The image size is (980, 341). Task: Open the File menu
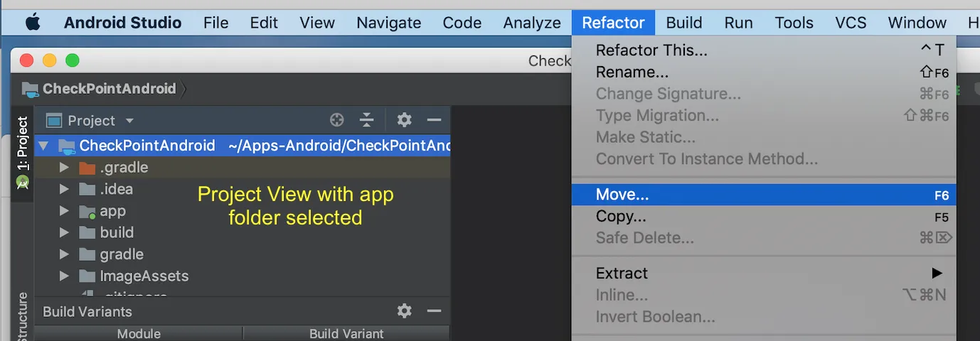tap(215, 23)
